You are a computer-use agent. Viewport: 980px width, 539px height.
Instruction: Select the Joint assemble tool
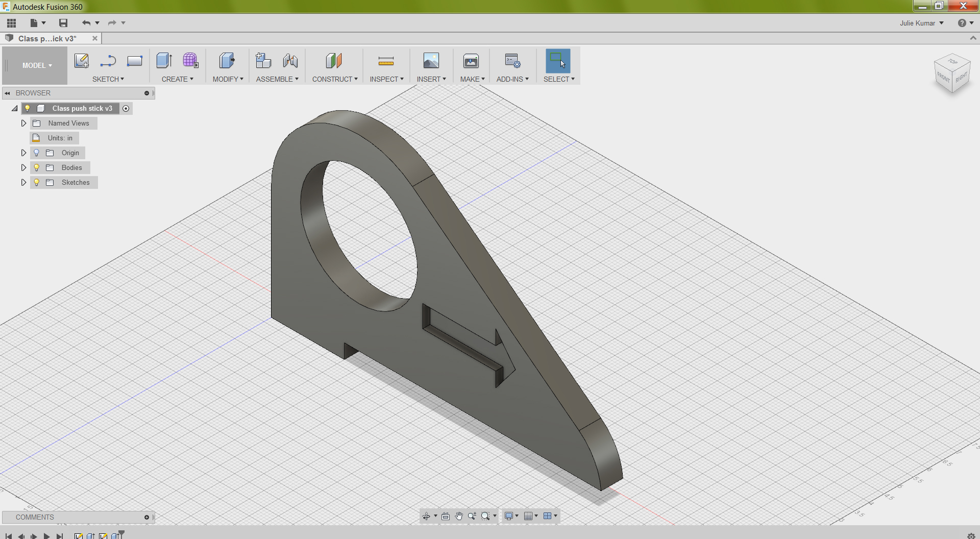pos(290,61)
